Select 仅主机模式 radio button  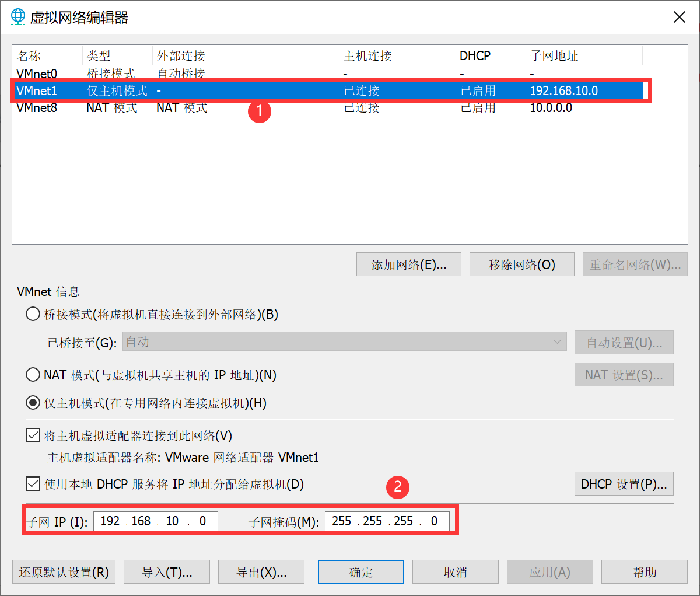[33, 403]
